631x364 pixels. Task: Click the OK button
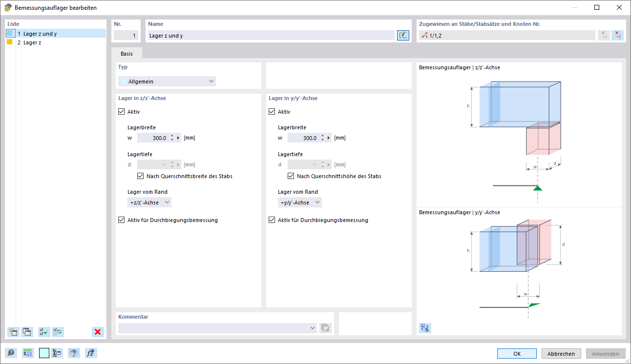tap(517, 354)
